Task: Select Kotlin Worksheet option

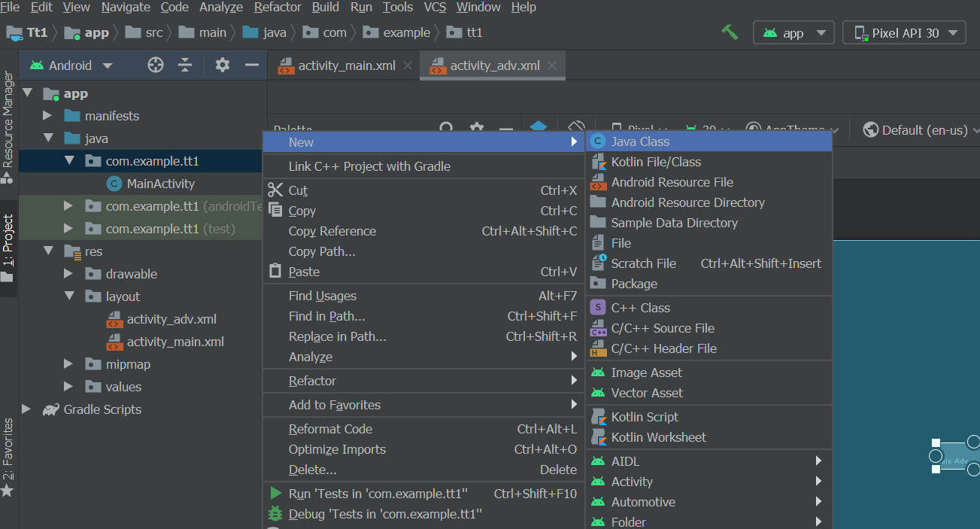Action: 708,437
